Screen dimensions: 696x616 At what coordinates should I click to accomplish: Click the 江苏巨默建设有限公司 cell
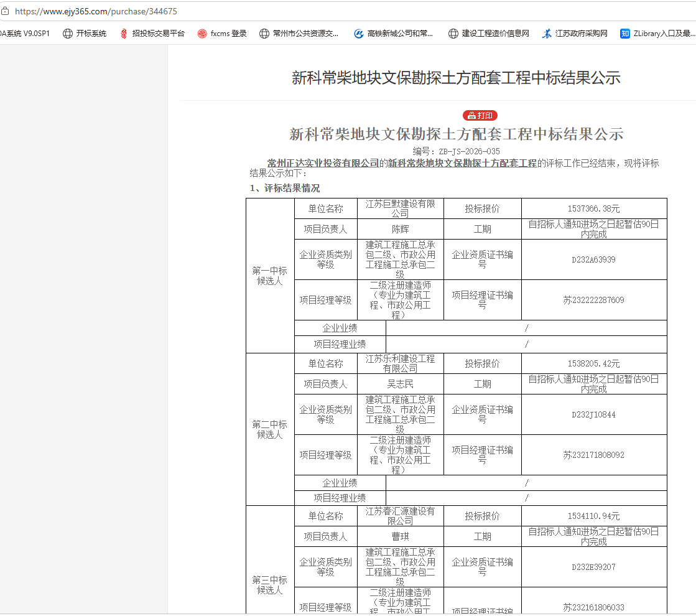click(x=401, y=208)
